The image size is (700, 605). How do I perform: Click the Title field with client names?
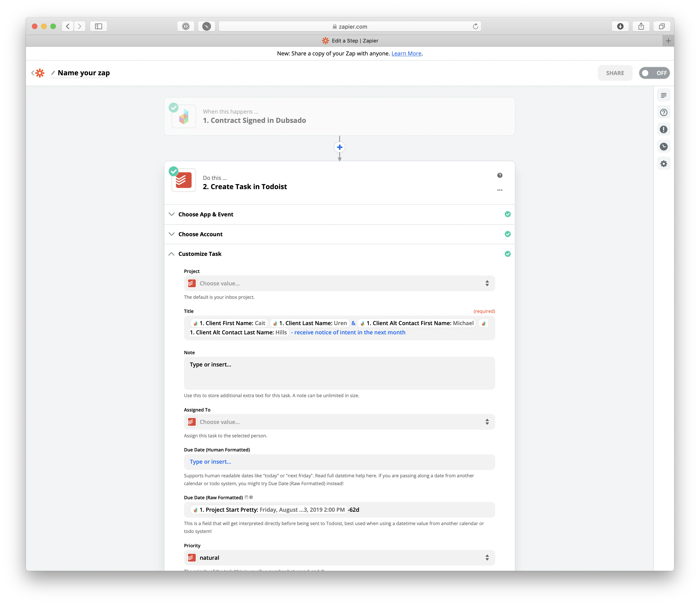point(340,328)
